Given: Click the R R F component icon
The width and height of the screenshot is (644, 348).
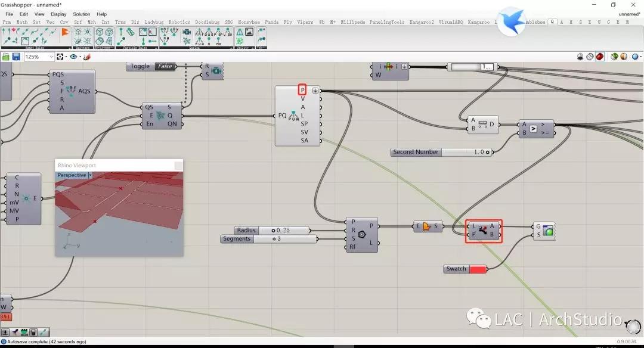Looking at the screenshot, I should click(x=199, y=32).
